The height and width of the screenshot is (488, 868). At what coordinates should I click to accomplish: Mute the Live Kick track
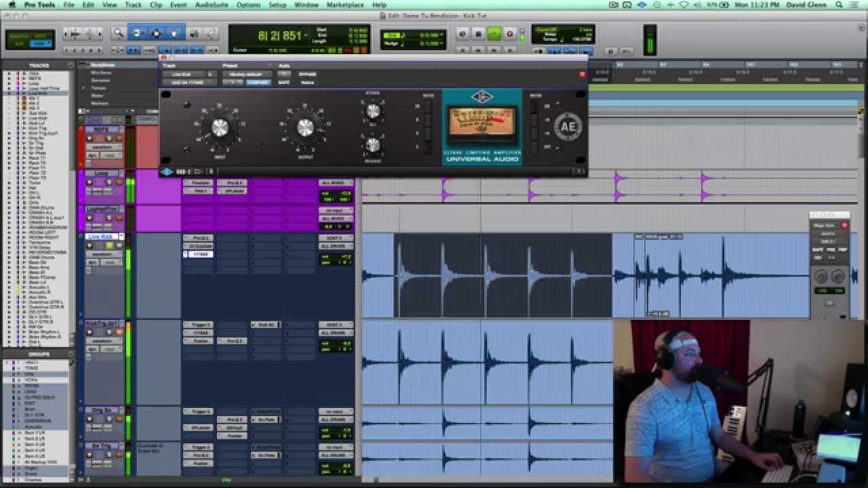119,245
